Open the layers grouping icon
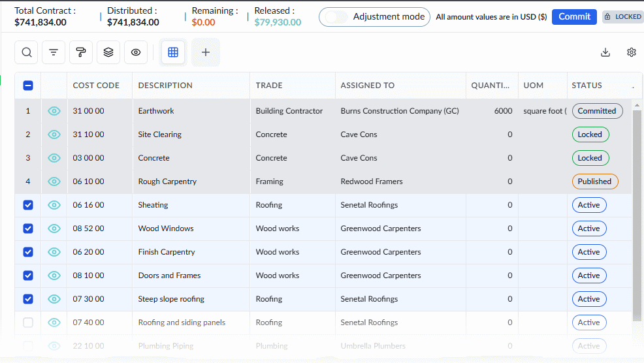The width and height of the screenshot is (644, 363). [x=108, y=52]
